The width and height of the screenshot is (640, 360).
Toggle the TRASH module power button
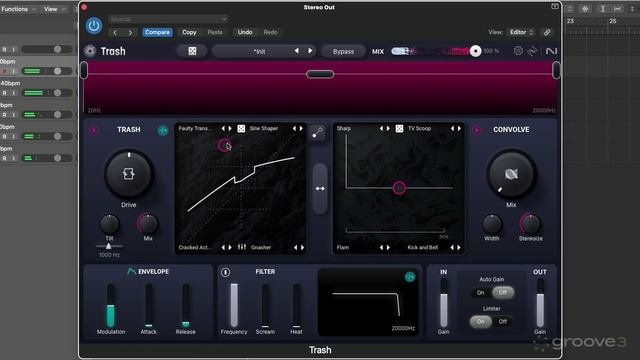tap(94, 130)
